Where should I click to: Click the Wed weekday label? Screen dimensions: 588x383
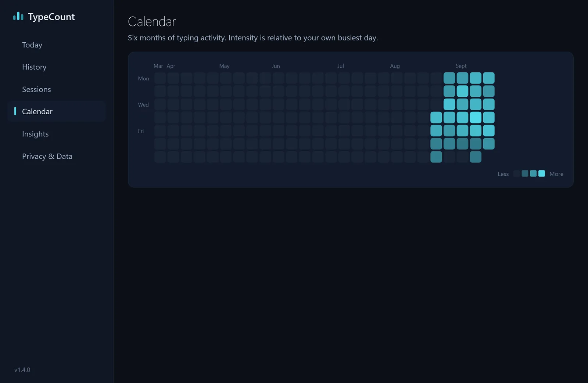pos(143,105)
